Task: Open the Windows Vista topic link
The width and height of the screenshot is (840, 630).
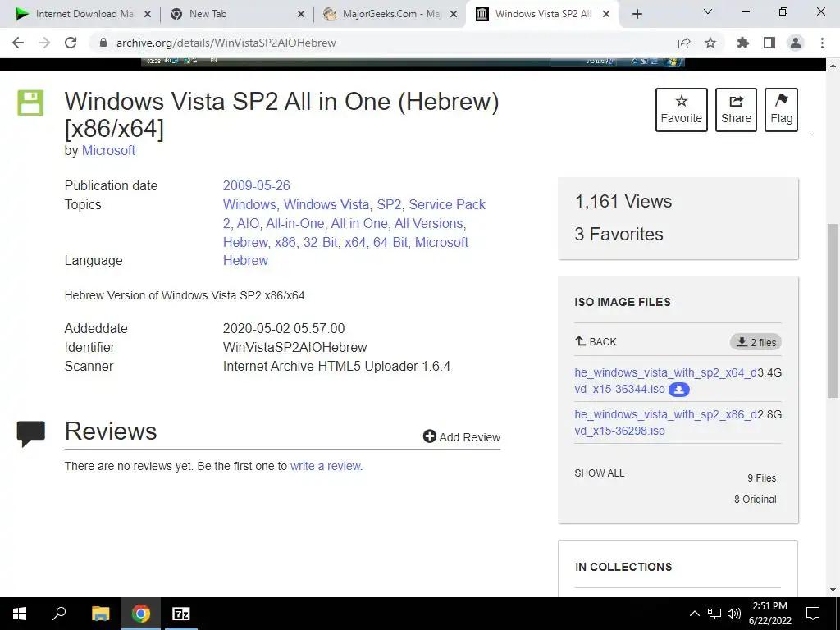Action: (326, 204)
